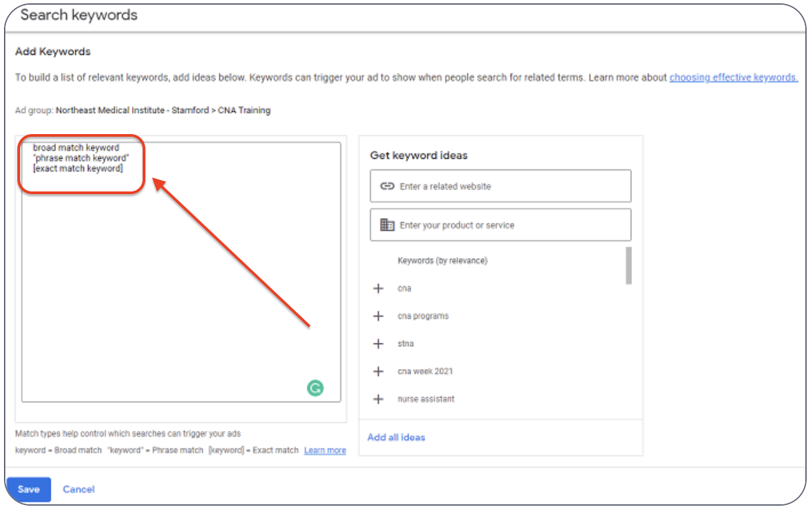The image size is (812, 513).
Task: Click the keyword ideas scrollbar
Action: [628, 266]
